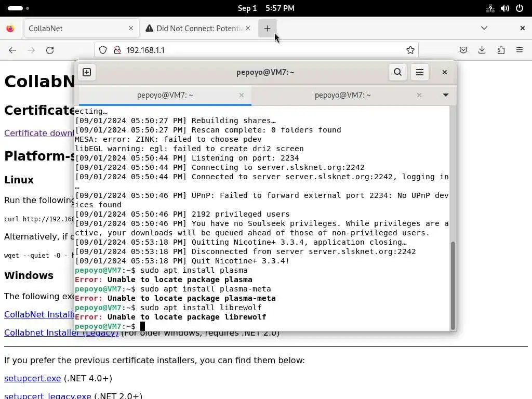
Task: Open the Downloads panel
Action: (482, 50)
